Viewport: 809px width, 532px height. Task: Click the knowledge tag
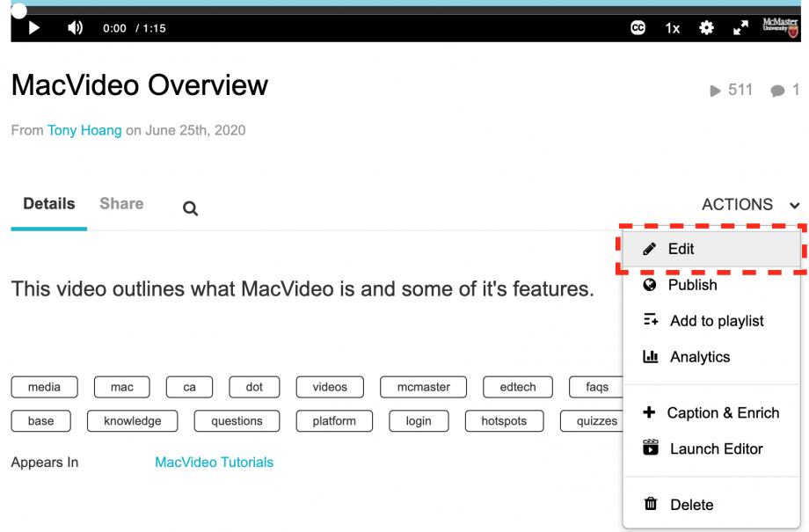coord(133,421)
